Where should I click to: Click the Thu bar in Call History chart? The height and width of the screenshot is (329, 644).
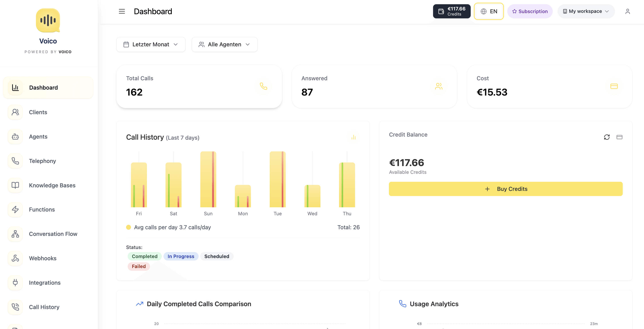(347, 185)
